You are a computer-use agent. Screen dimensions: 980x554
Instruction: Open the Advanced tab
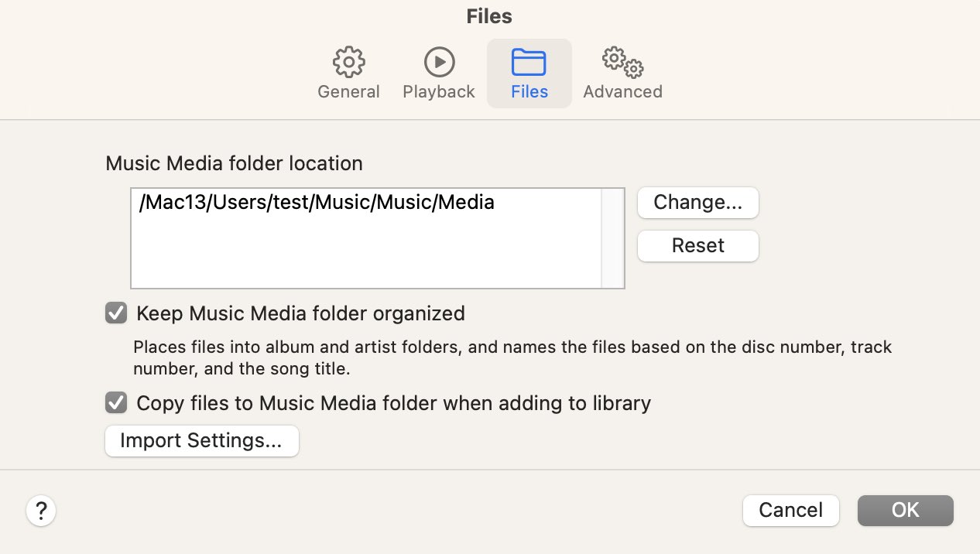click(622, 74)
